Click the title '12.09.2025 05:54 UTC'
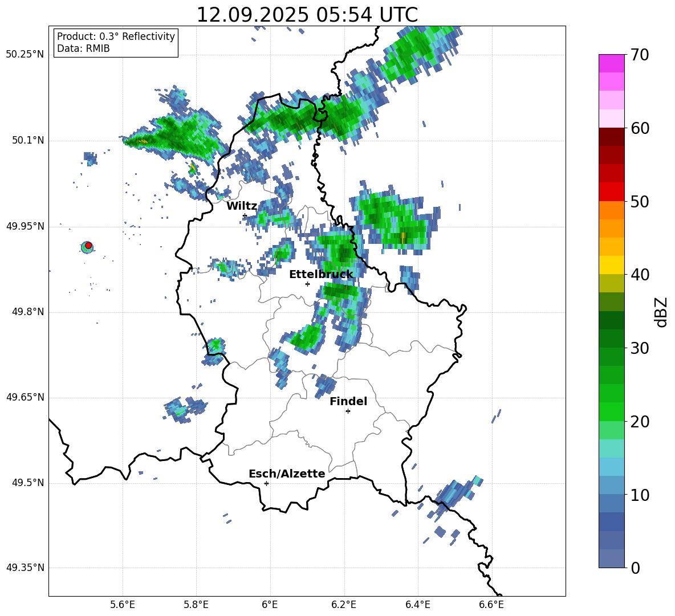The width and height of the screenshot is (675, 616). pos(307,15)
